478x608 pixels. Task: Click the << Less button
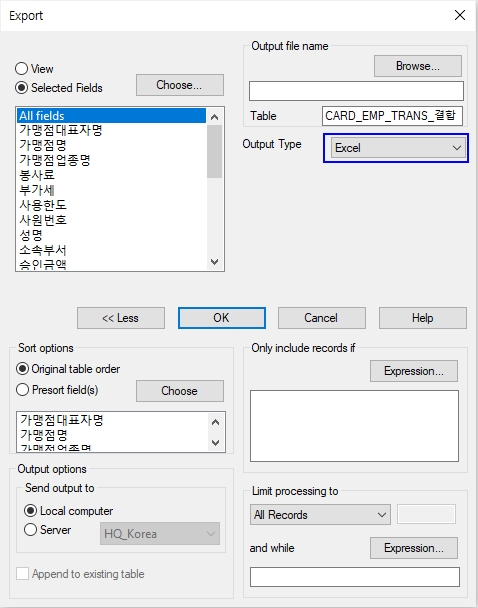point(121,318)
